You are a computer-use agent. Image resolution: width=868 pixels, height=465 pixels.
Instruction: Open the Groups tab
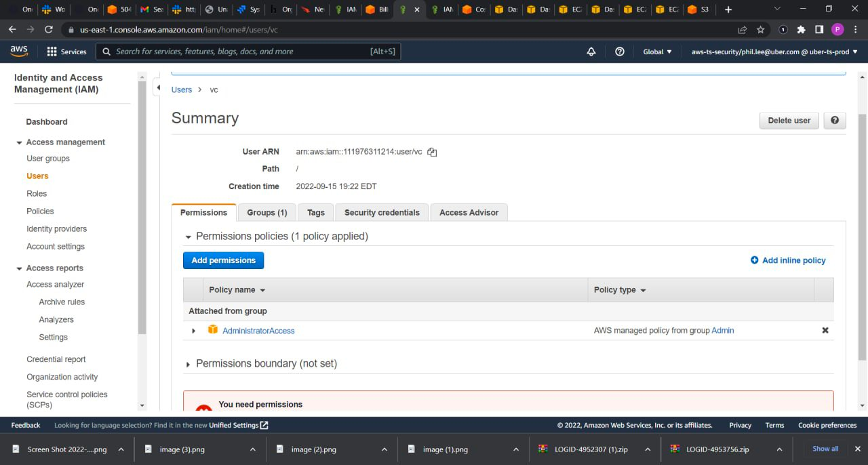267,212
